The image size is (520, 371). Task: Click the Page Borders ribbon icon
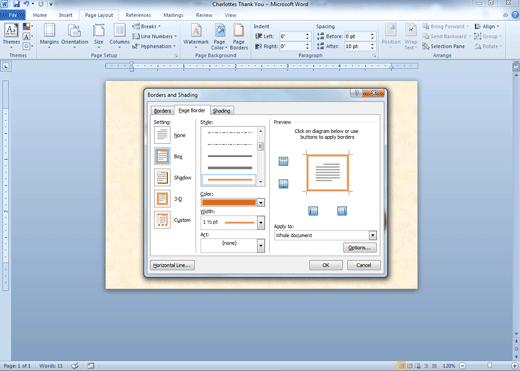coord(239,37)
